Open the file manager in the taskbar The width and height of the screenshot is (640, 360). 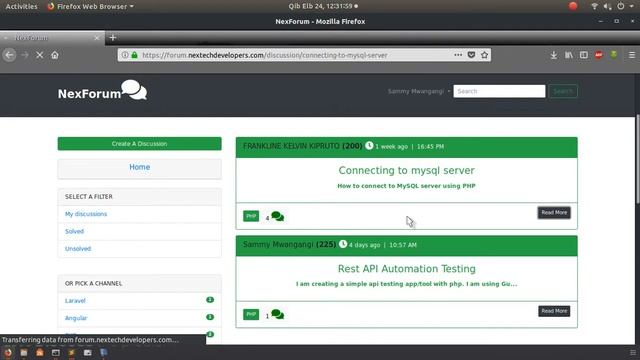[x=24, y=353]
